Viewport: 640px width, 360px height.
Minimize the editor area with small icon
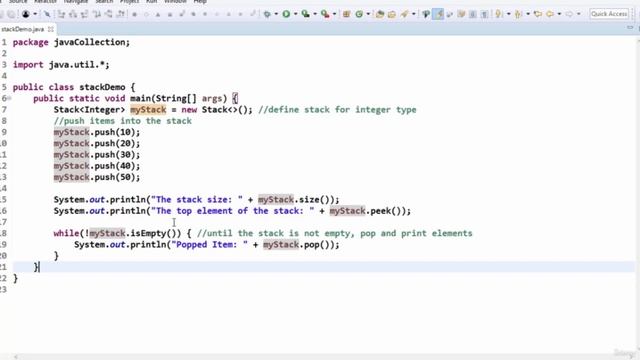(630, 28)
